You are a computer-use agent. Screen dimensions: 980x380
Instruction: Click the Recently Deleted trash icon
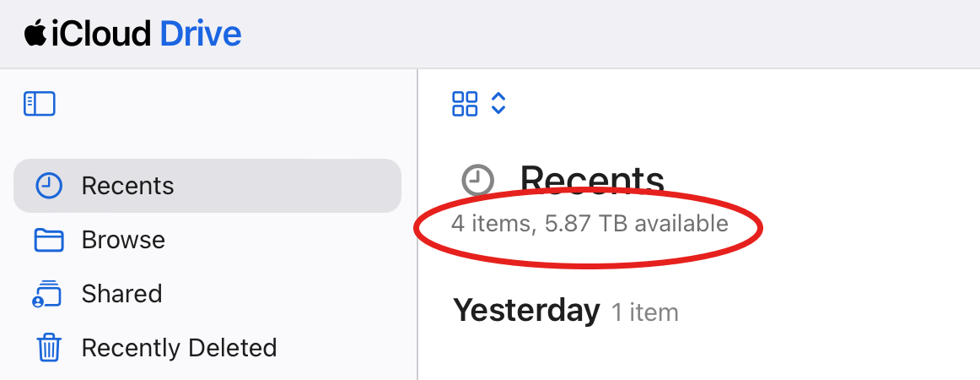[49, 348]
